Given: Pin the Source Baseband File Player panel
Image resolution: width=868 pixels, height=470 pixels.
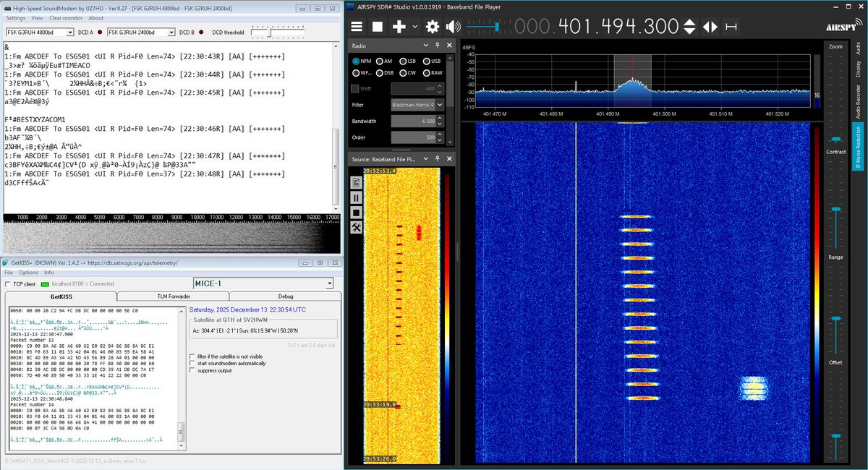Looking at the screenshot, I should click(438, 159).
